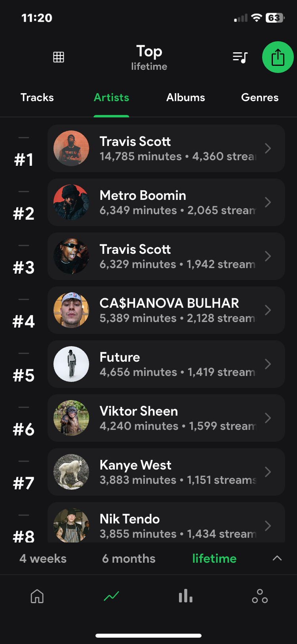Collapse the time range bar chevron

pyautogui.click(x=277, y=558)
